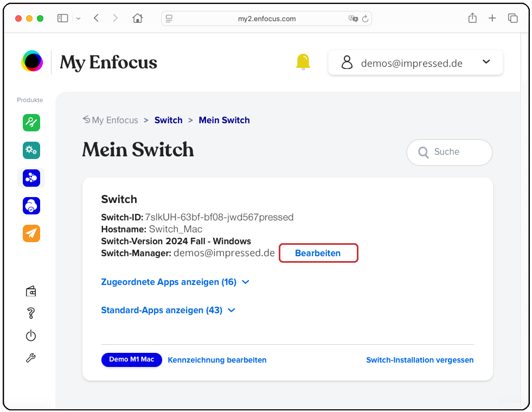This screenshot has width=532, height=412.
Task: Click the green PitStop tools product icon
Action: point(31,122)
